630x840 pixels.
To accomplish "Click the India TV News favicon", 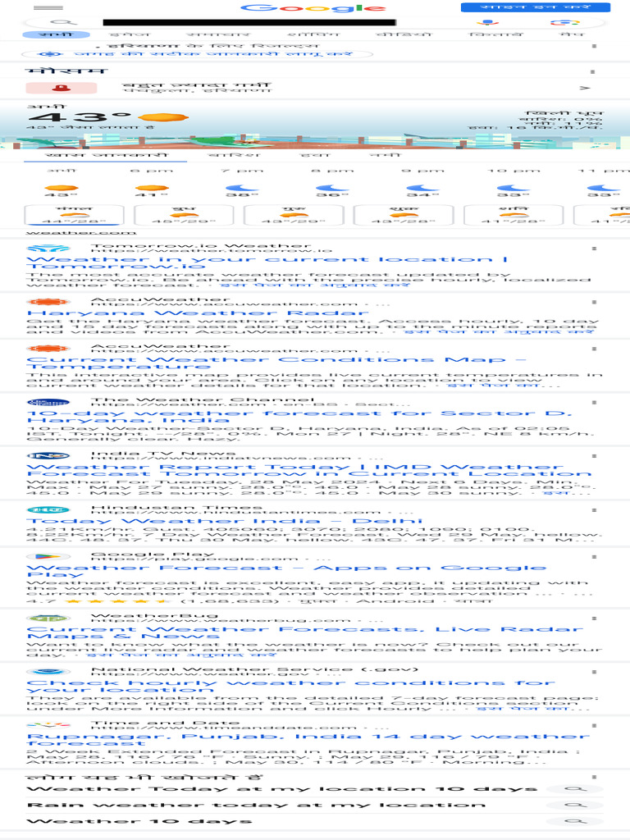I will tap(48, 456).
